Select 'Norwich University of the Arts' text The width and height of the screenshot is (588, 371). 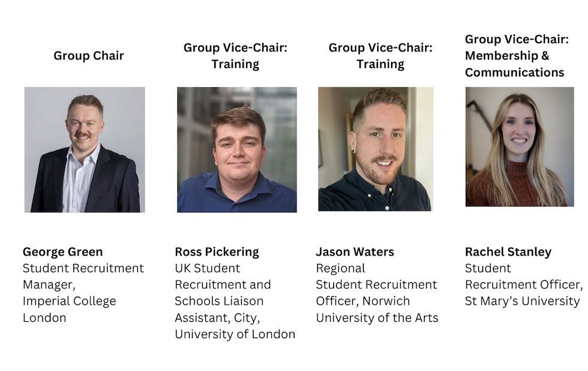click(377, 309)
